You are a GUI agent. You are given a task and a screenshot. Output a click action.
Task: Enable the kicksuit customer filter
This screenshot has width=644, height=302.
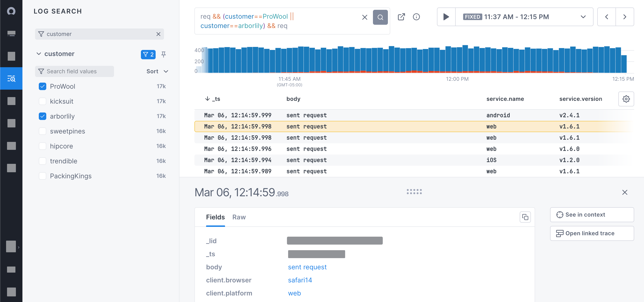(43, 101)
